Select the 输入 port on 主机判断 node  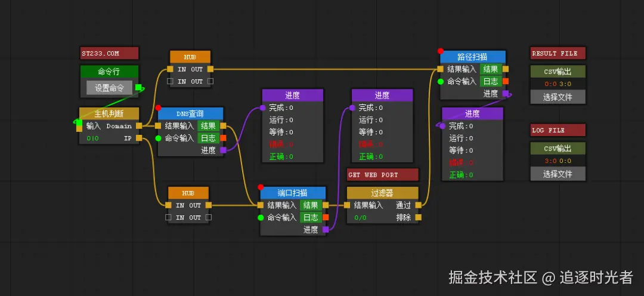pyautogui.click(x=79, y=126)
